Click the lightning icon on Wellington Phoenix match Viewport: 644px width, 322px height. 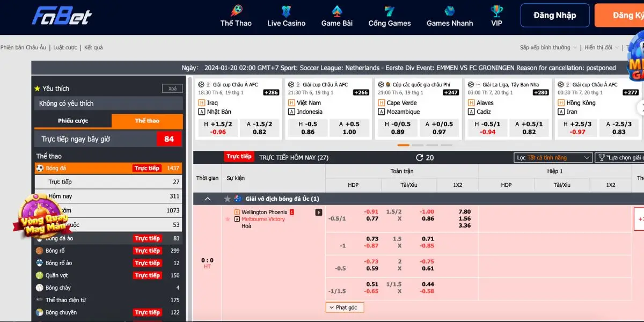[x=319, y=213]
